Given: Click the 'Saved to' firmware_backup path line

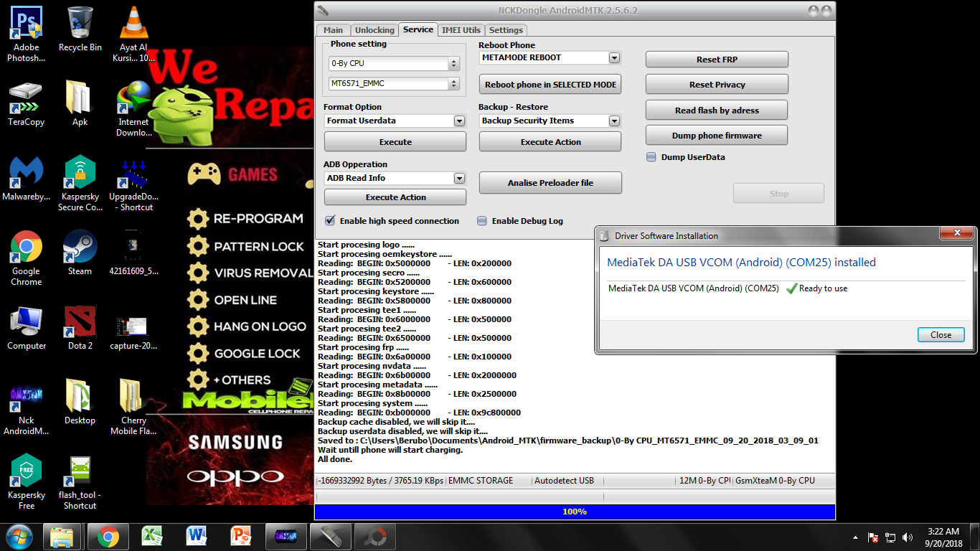Looking at the screenshot, I should tap(567, 441).
